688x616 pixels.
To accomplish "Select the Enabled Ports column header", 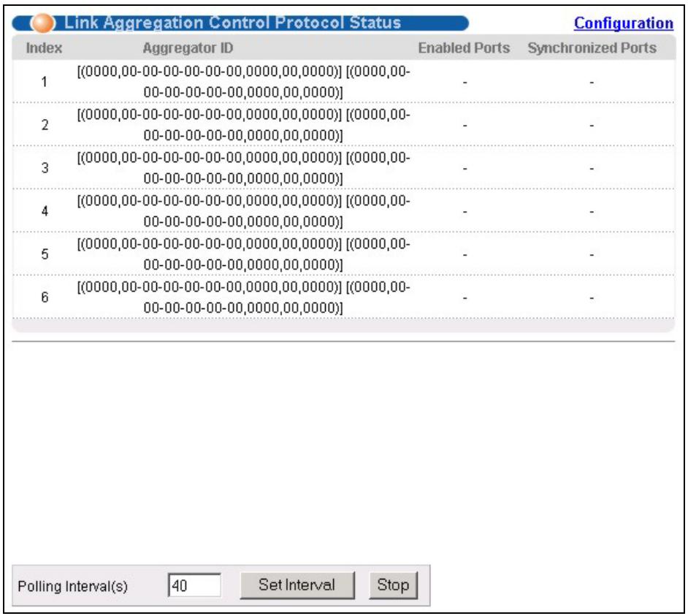I will click(464, 47).
